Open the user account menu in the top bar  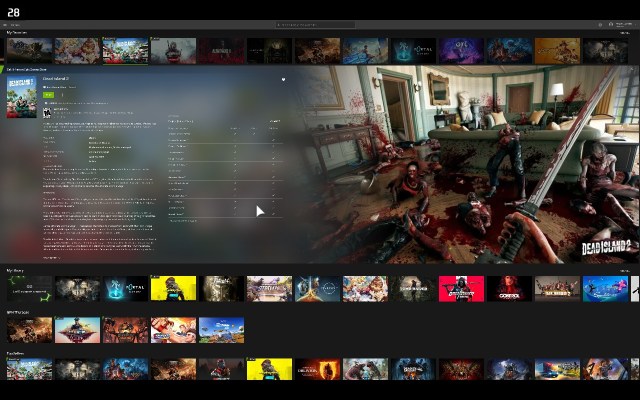point(622,25)
